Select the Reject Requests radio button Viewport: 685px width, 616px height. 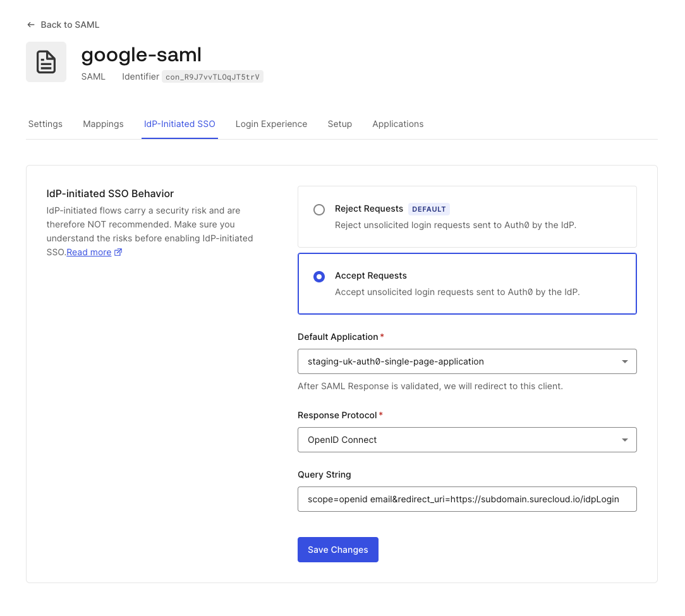click(319, 210)
